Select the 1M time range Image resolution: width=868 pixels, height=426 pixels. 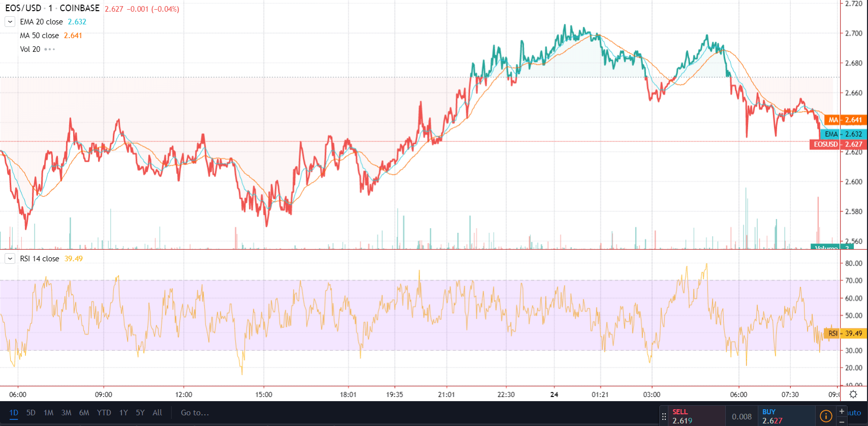pyautogui.click(x=49, y=413)
